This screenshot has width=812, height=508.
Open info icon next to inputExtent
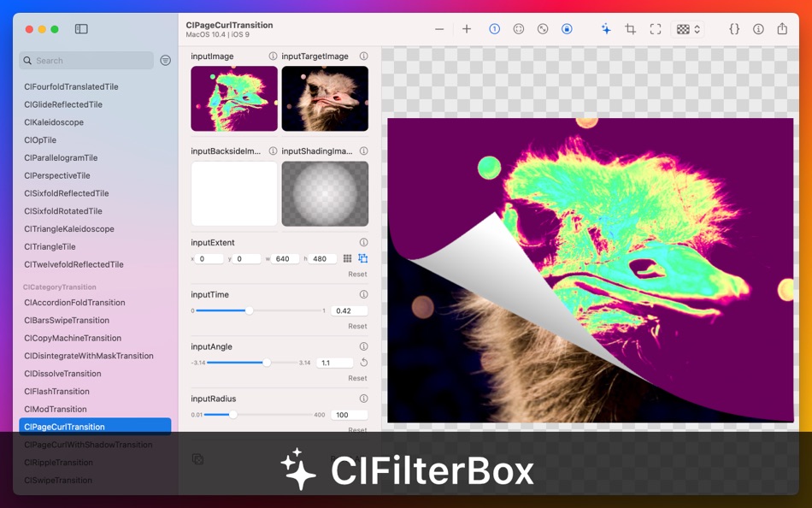point(363,242)
